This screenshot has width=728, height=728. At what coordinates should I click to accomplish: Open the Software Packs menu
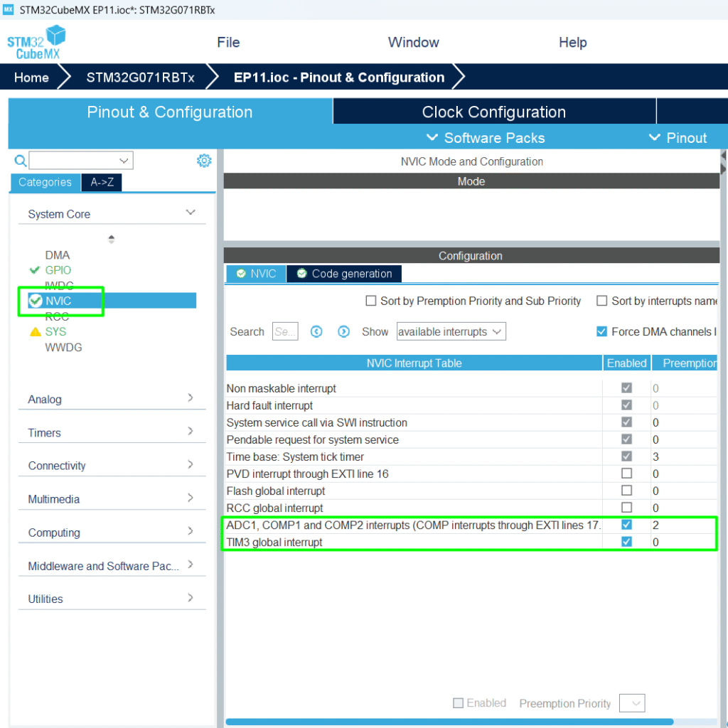486,138
